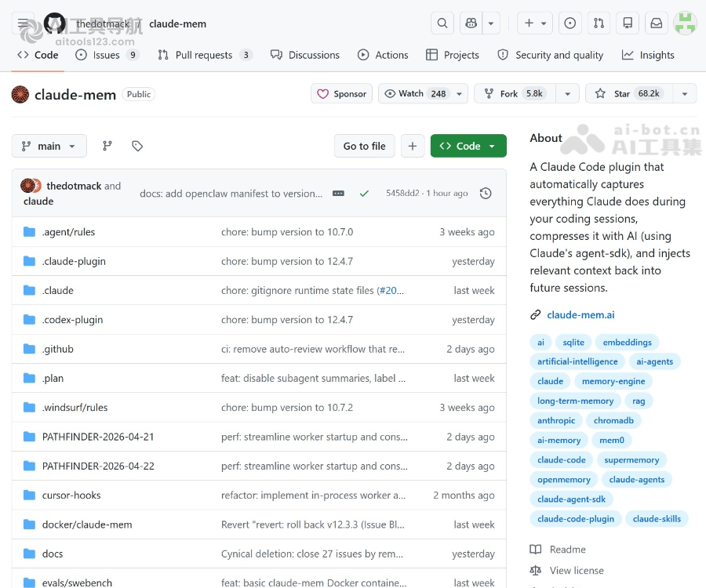Select the embeddings topic tag
706x588 pixels.
[x=627, y=342]
